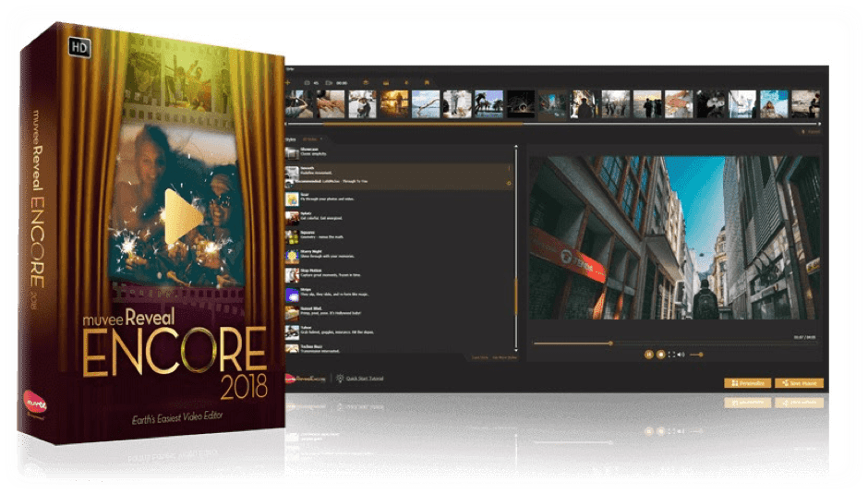Viewport: 868px width, 494px height.
Task: Click the city street video preview
Action: click(x=674, y=237)
